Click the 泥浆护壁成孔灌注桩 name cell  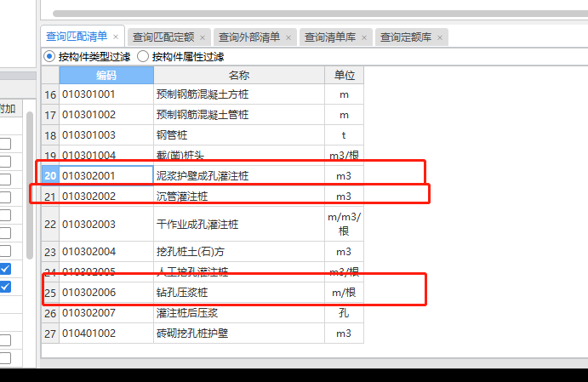click(x=239, y=176)
